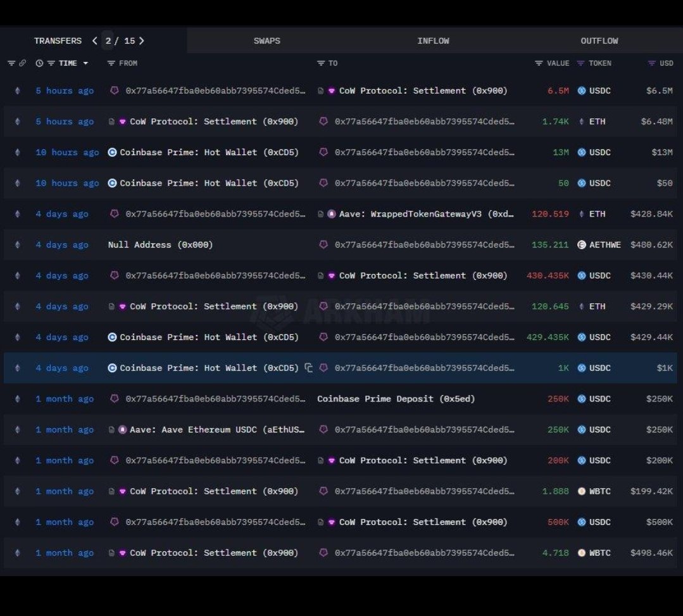Screen dimensions: 683x616
Task: Click USD amount '$200K'
Action: (660, 460)
